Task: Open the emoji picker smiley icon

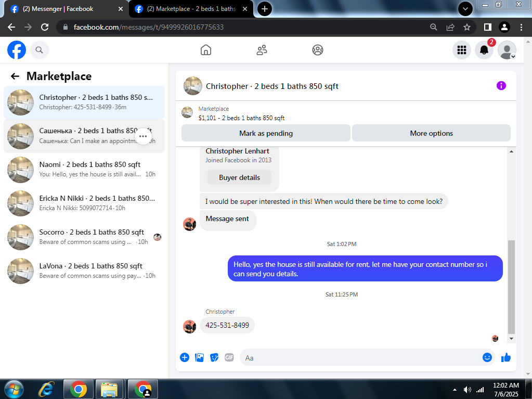Action: click(x=487, y=357)
